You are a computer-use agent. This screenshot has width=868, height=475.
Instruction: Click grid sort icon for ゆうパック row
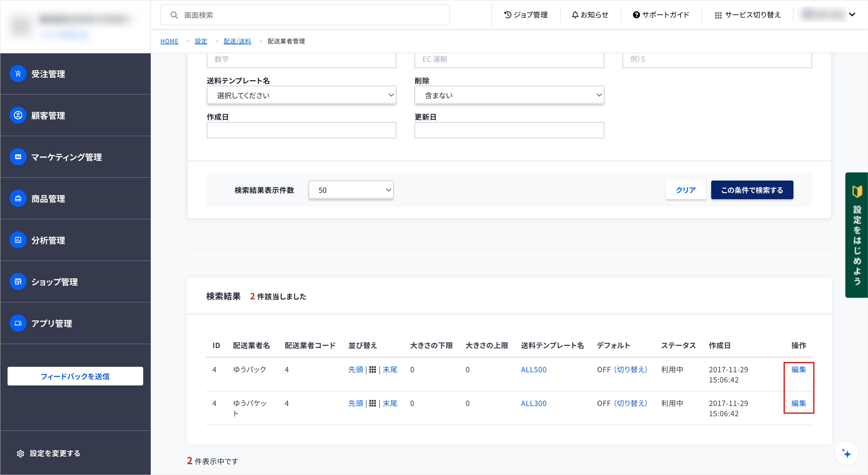click(x=372, y=370)
